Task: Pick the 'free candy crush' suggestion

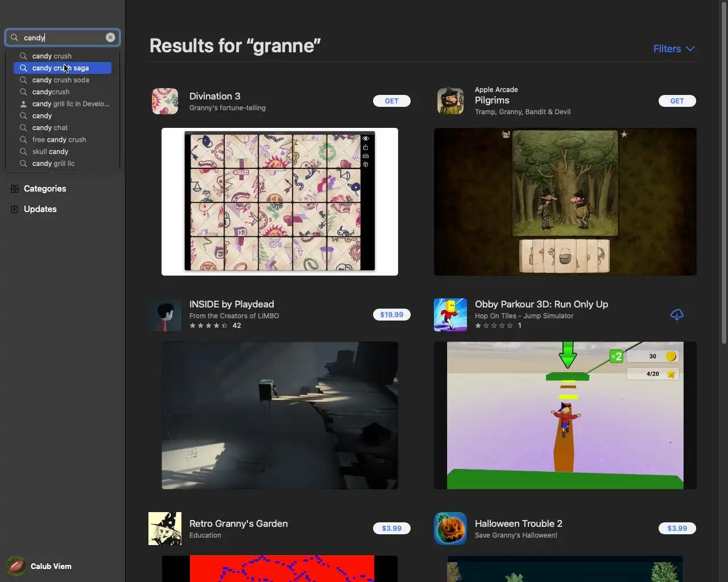Action: tap(63, 140)
